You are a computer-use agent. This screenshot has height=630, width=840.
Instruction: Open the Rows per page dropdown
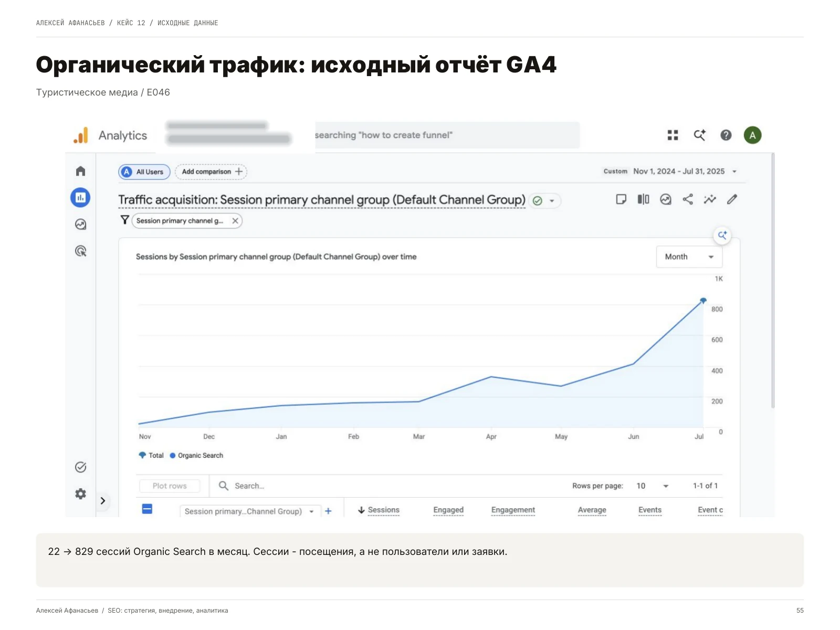click(x=653, y=486)
